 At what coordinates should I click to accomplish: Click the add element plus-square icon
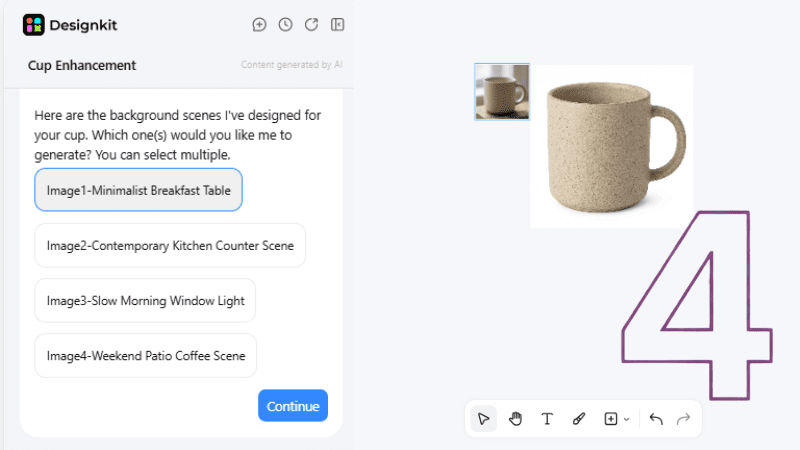[611, 419]
